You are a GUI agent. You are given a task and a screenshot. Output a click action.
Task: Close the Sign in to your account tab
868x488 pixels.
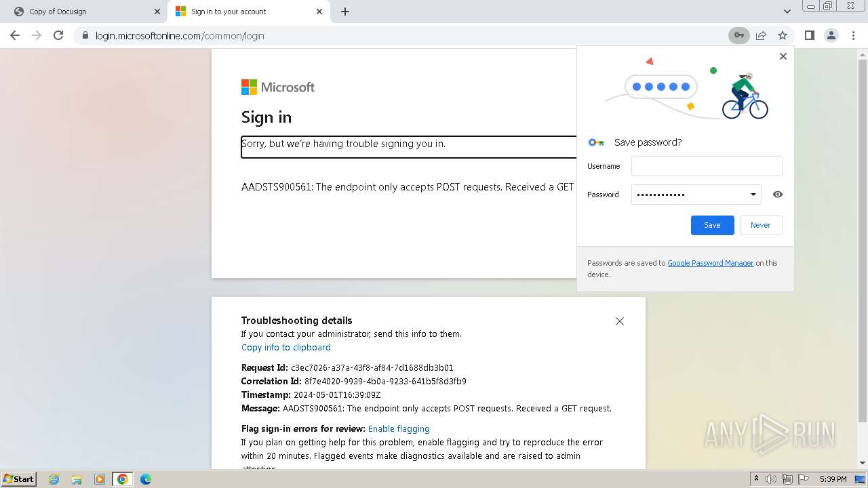[x=319, y=12]
